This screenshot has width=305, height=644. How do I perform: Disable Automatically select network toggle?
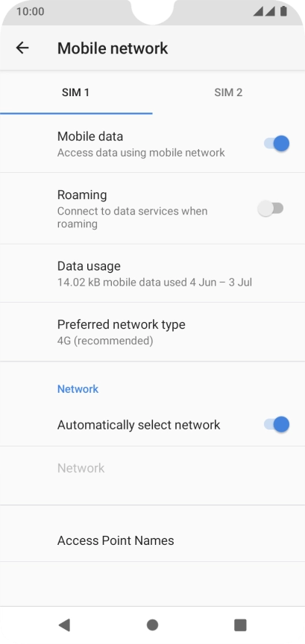click(x=276, y=424)
